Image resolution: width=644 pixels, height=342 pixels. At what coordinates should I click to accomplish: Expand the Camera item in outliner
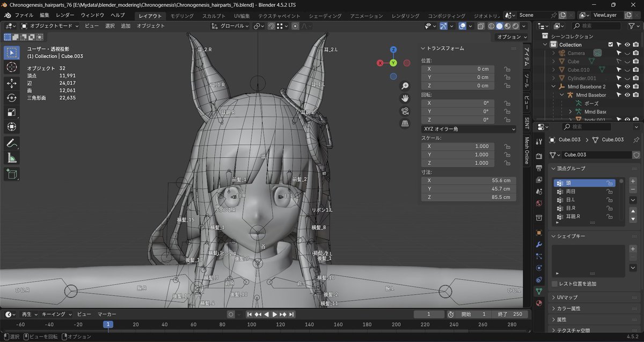click(554, 53)
